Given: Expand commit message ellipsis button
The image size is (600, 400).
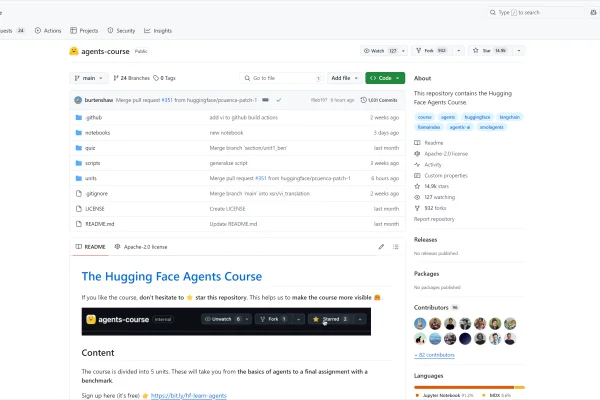Looking at the screenshot, I should pos(265,100).
